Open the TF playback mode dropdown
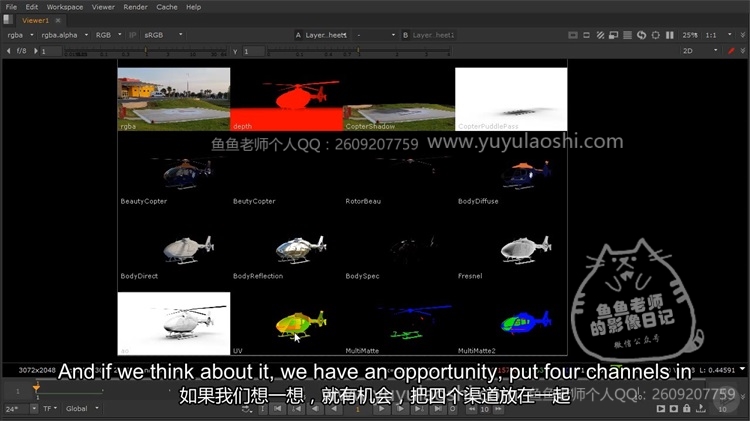 pyautogui.click(x=50, y=409)
